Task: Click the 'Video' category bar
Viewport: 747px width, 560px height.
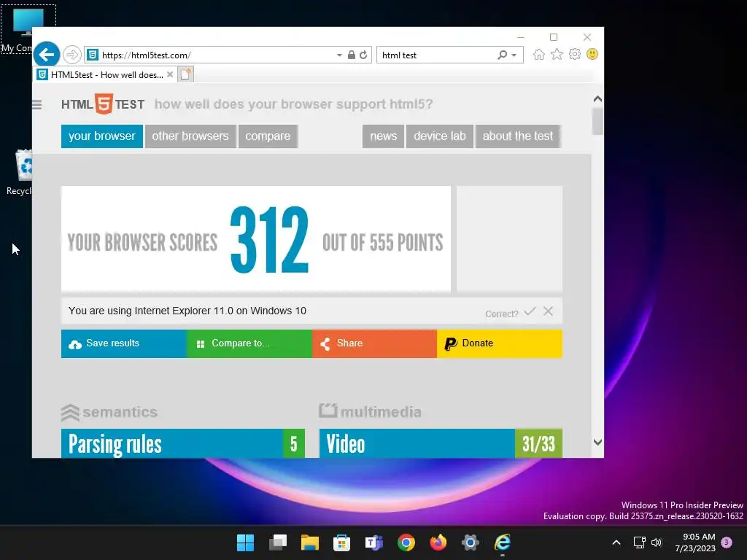Action: (441, 443)
